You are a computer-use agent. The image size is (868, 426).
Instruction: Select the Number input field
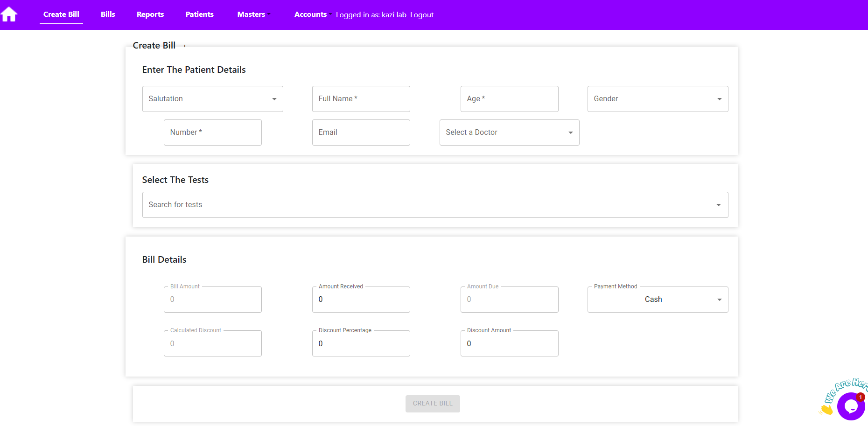pyautogui.click(x=212, y=133)
